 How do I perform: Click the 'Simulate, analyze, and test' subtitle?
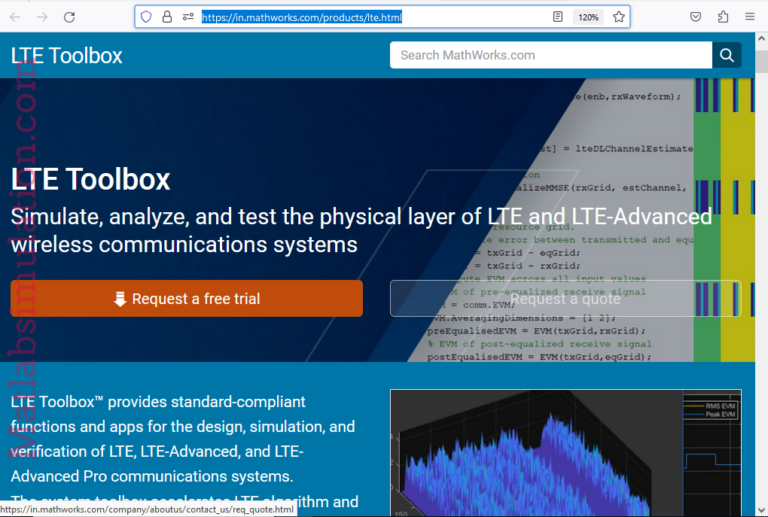tap(361, 230)
